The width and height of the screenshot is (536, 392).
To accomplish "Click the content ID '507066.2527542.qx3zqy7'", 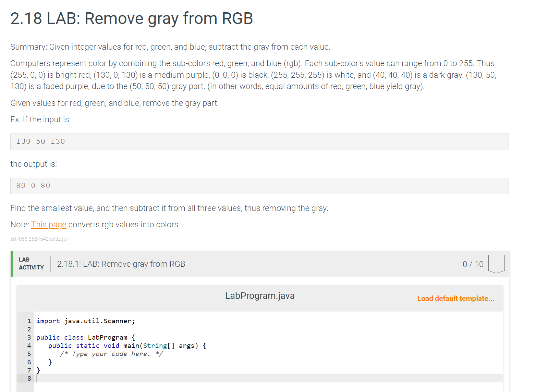I will (39, 239).
